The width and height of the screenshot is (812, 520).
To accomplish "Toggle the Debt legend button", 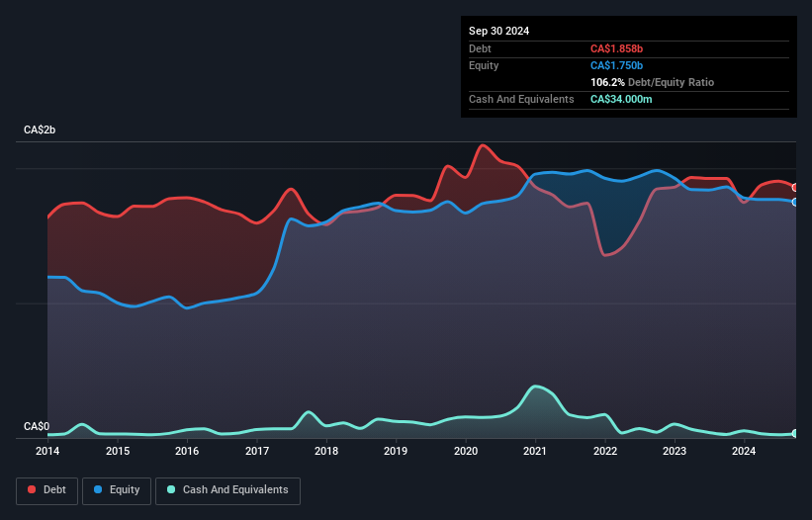I will [x=46, y=490].
